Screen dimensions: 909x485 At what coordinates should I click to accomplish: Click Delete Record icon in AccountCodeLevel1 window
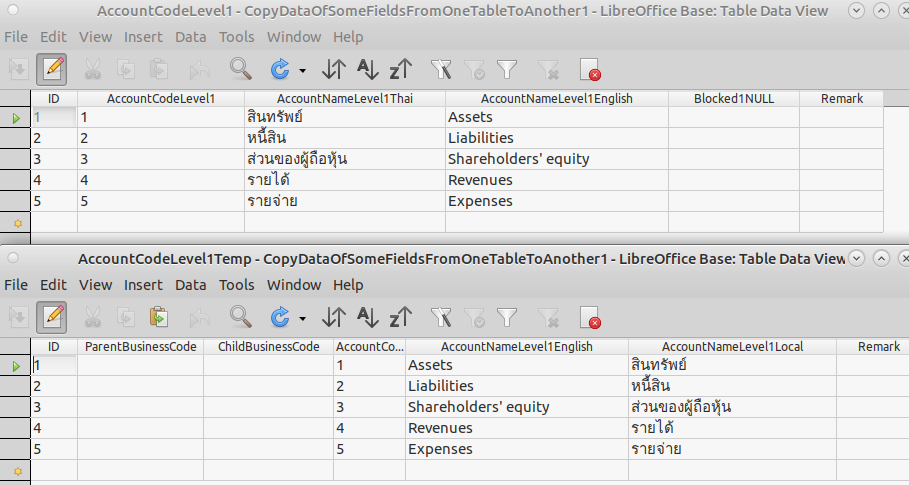point(590,70)
